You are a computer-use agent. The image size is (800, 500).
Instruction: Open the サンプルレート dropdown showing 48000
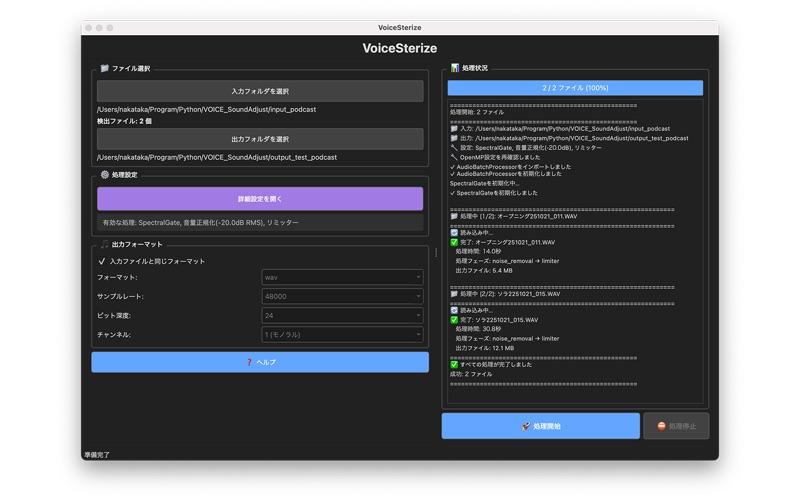click(x=342, y=296)
